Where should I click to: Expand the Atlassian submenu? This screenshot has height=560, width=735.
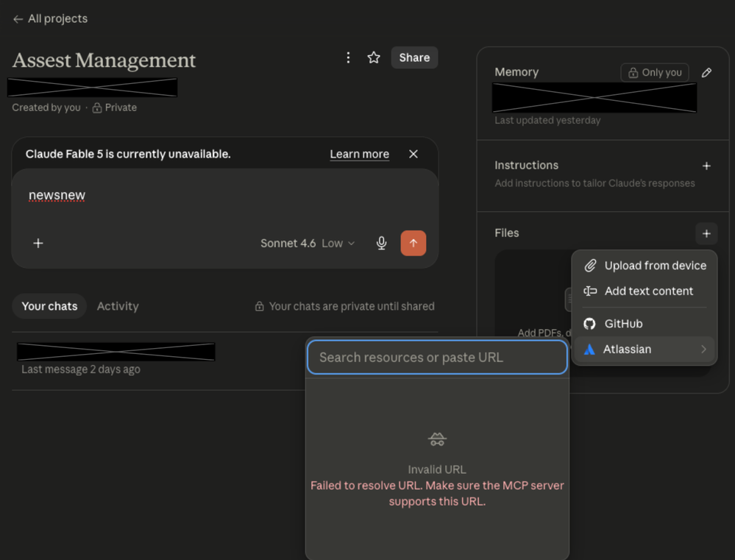tap(645, 350)
